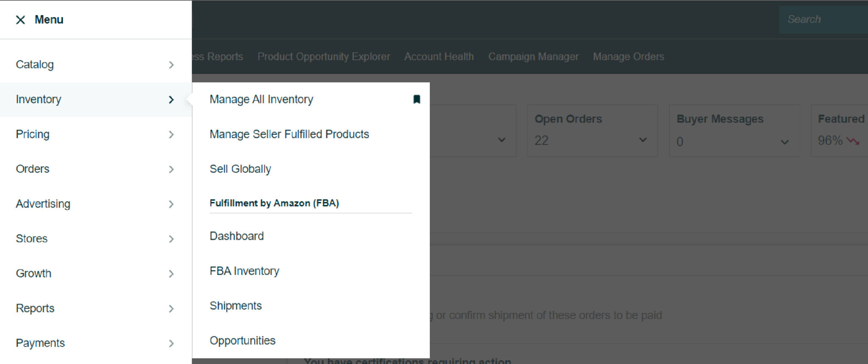Open the Reports menu section
Image resolution: width=868 pixels, height=364 pixels.
(96, 308)
